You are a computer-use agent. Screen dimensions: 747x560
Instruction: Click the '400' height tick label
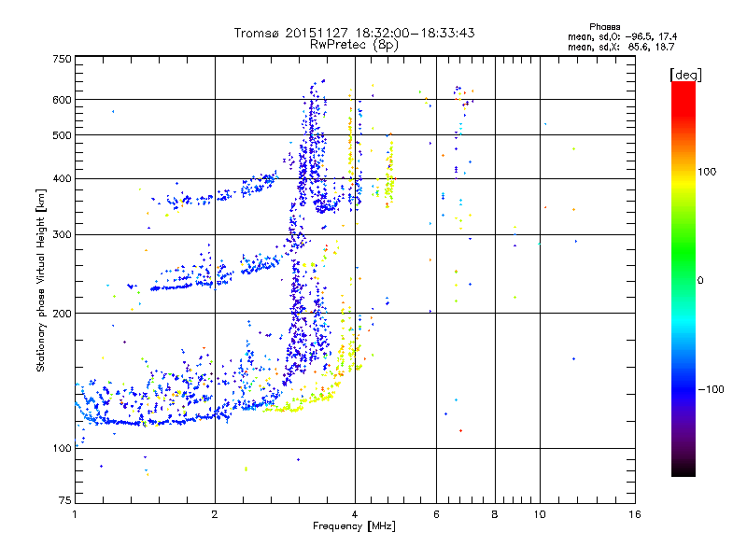click(x=63, y=178)
